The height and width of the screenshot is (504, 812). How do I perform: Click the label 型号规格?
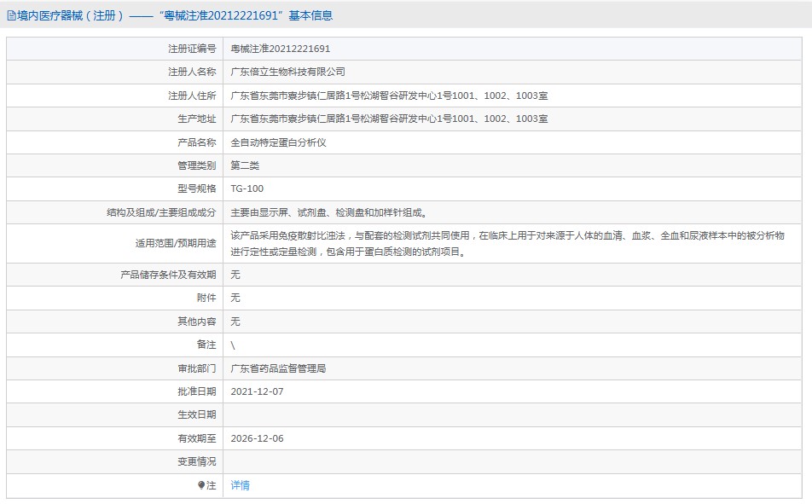point(197,188)
